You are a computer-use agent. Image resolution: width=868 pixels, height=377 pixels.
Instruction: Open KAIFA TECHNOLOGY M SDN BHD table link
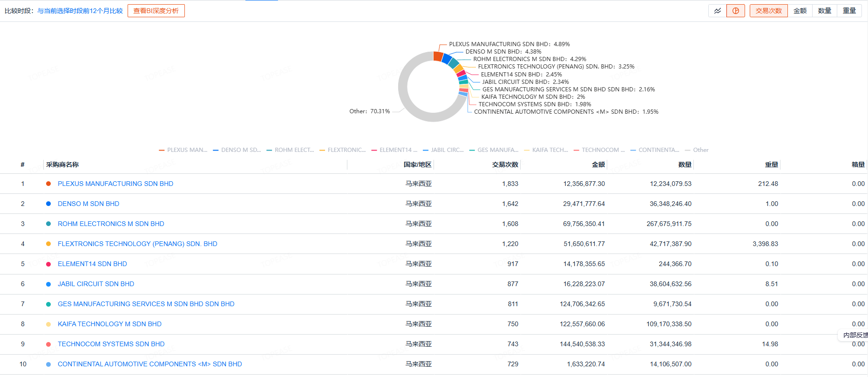(109, 324)
